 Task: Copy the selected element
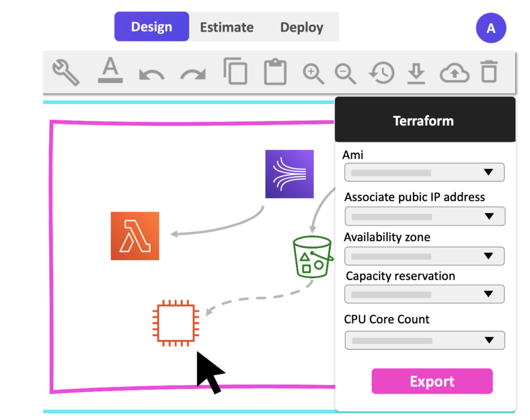pyautogui.click(x=235, y=71)
